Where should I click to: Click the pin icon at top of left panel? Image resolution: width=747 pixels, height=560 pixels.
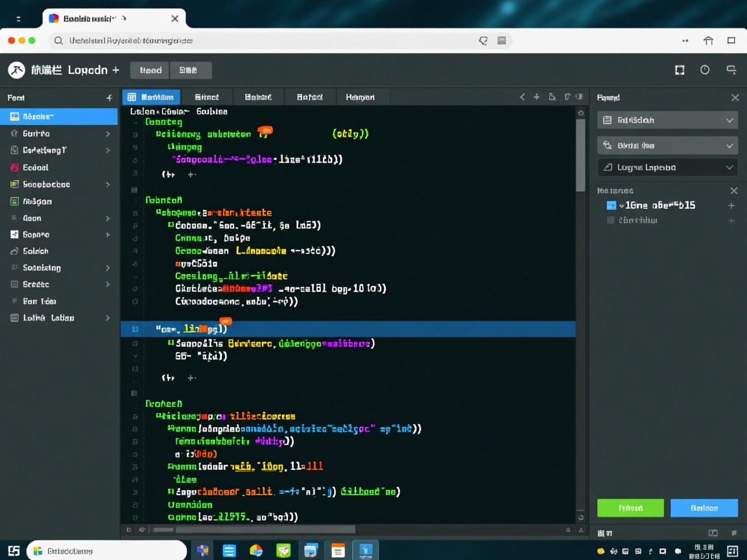coord(109,97)
